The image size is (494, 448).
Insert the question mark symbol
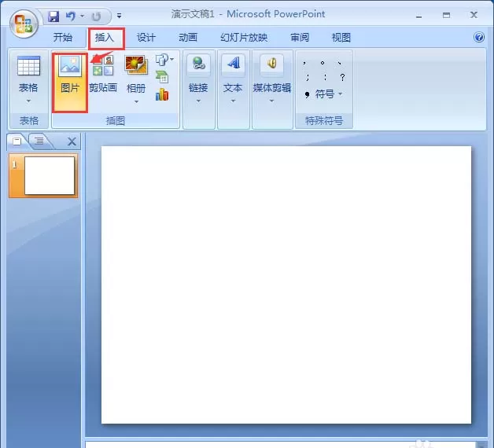pyautogui.click(x=343, y=77)
